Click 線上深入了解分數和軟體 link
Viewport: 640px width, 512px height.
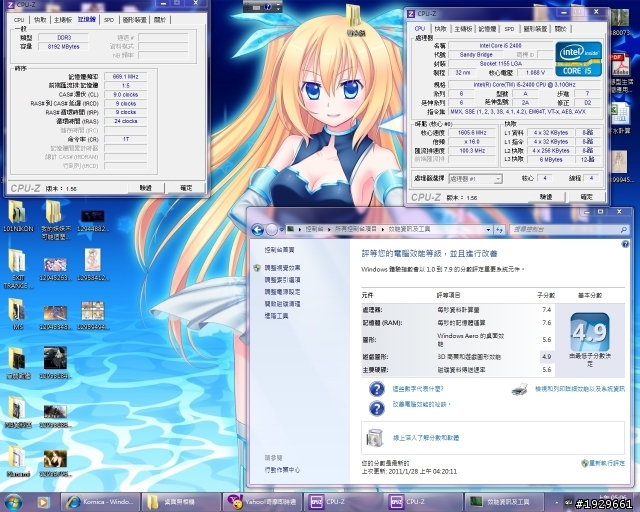click(x=426, y=438)
